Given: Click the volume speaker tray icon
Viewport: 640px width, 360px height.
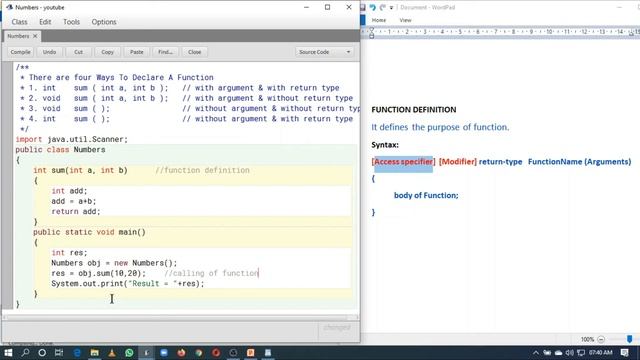Looking at the screenshot, I should pyautogui.click(x=569, y=352).
